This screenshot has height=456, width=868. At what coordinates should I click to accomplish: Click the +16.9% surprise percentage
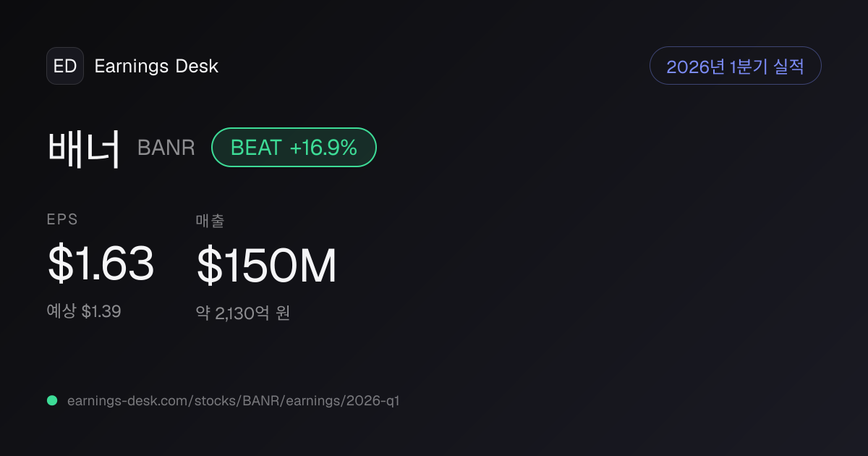(x=323, y=148)
